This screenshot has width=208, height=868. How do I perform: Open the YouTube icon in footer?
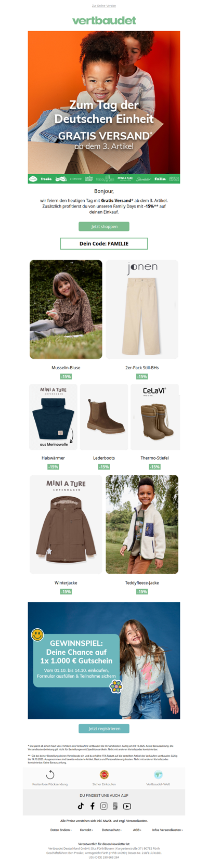tap(127, 806)
